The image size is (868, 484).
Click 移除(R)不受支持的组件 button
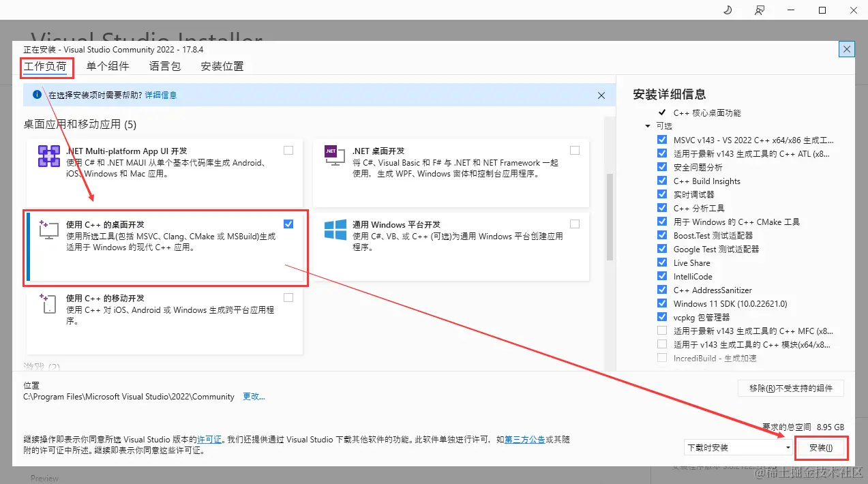(791, 388)
